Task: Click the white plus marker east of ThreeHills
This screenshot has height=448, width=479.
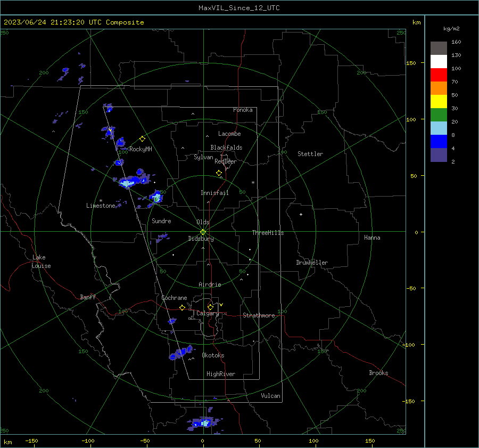Action: [x=301, y=214]
